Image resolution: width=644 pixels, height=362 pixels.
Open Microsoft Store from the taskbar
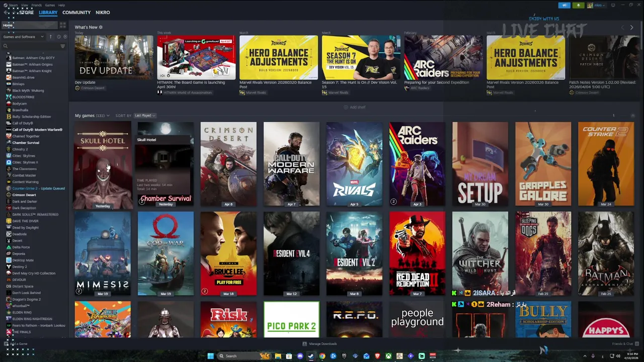289,356
